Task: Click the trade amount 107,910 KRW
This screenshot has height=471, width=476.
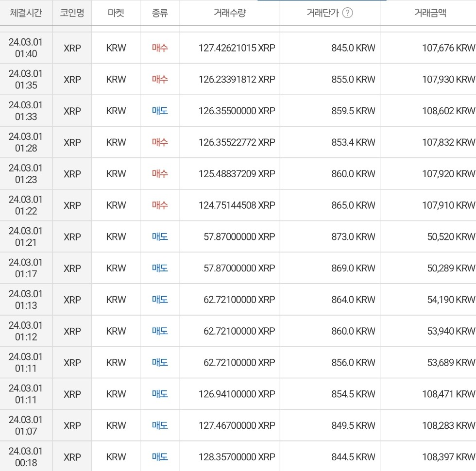Action: [x=449, y=205]
